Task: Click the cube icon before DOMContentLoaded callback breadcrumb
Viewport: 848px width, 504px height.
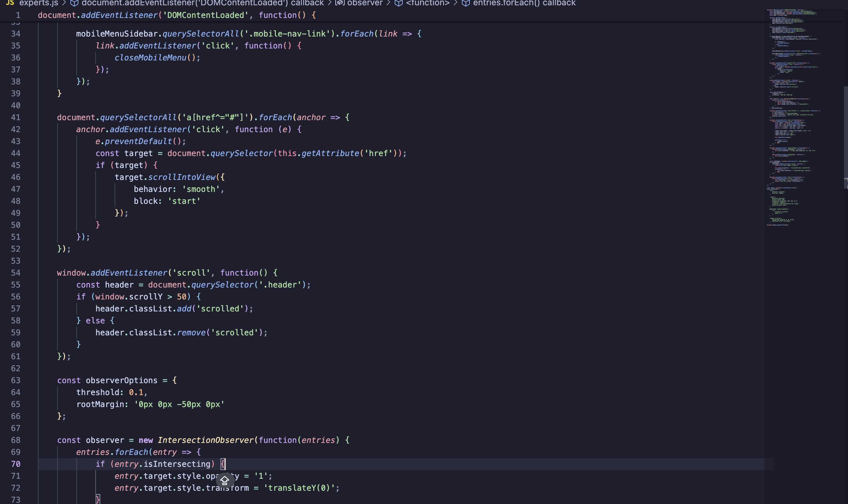Action: point(74,3)
